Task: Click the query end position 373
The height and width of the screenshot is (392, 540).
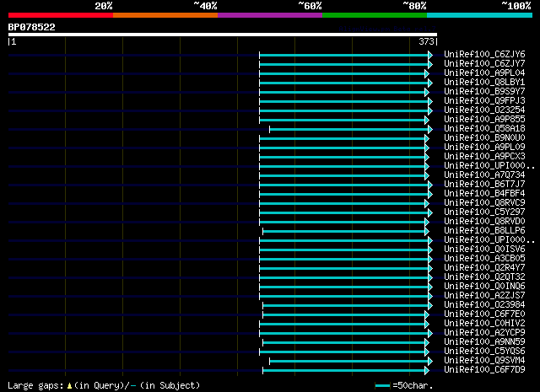Action: 426,41
